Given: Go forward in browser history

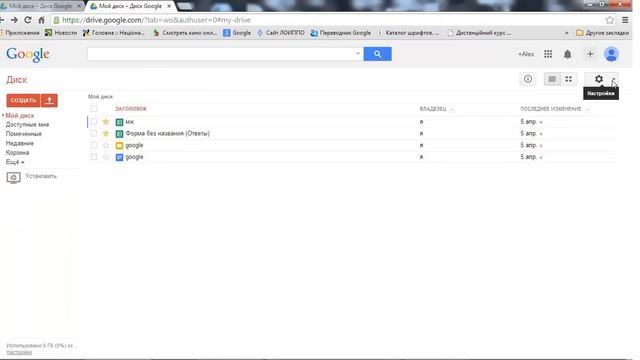Looking at the screenshot, I should [14, 20].
